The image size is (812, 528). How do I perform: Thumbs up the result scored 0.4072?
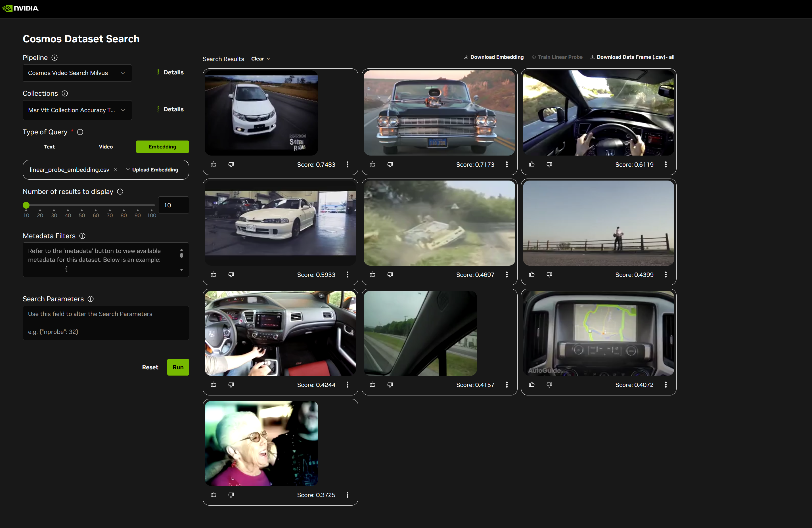point(531,385)
